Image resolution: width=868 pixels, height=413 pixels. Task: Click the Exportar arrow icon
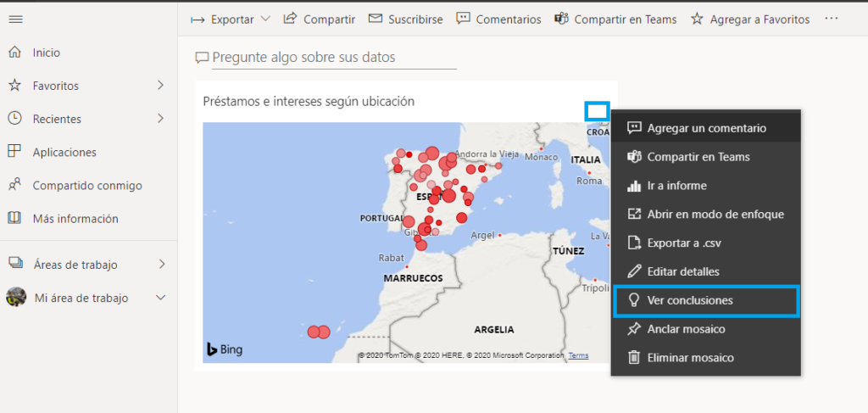click(x=198, y=20)
